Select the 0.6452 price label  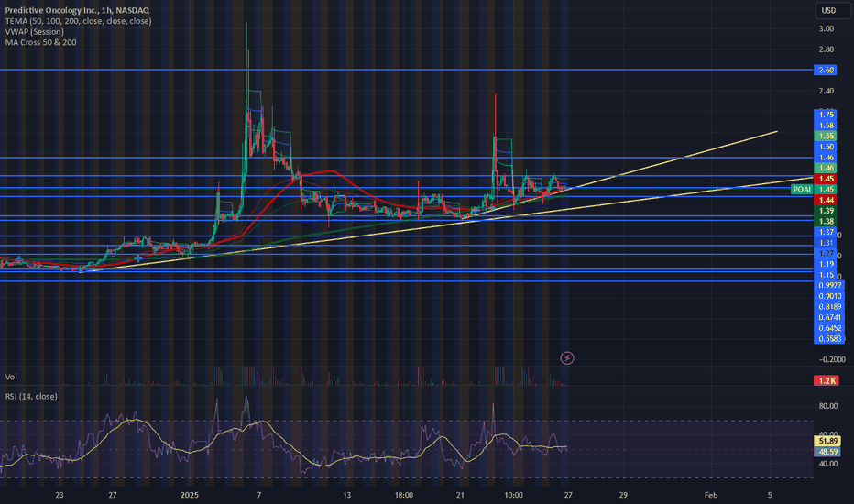[829, 328]
